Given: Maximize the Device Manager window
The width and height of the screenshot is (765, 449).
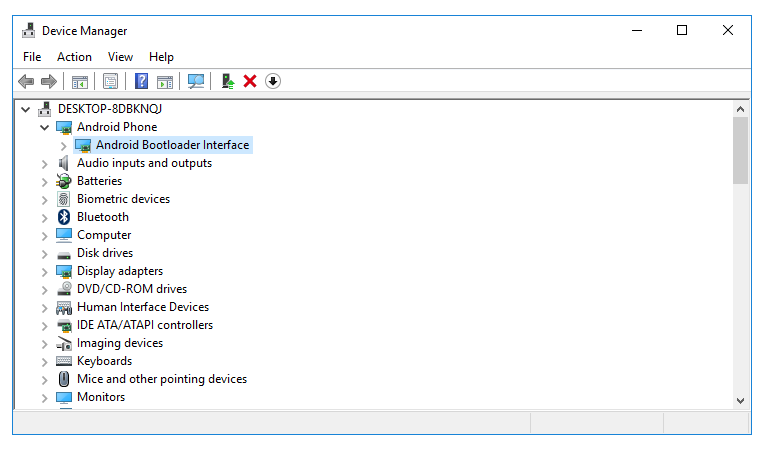Looking at the screenshot, I should tap(682, 30).
